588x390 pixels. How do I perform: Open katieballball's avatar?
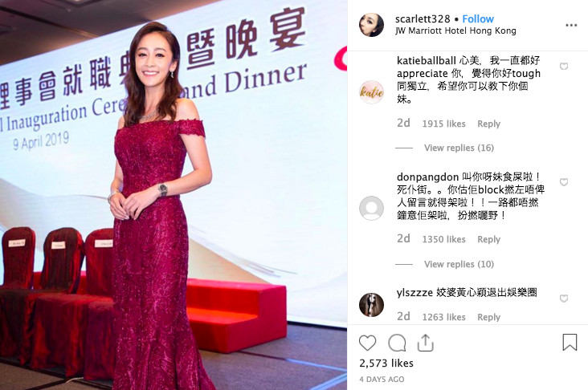point(371,92)
